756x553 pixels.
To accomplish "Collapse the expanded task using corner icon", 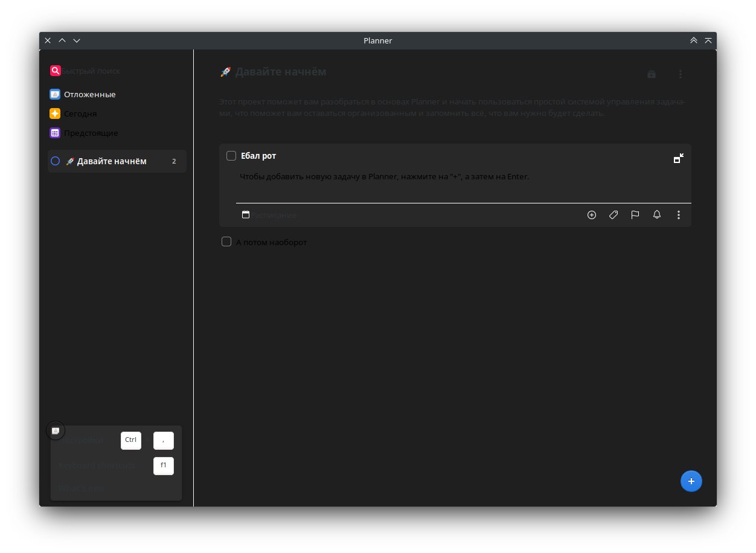I will (679, 158).
